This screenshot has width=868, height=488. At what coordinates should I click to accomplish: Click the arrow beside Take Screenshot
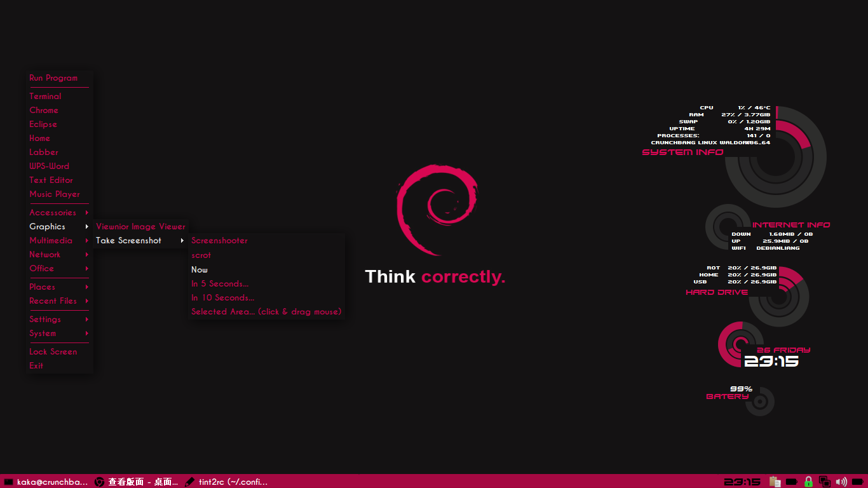[182, 241]
